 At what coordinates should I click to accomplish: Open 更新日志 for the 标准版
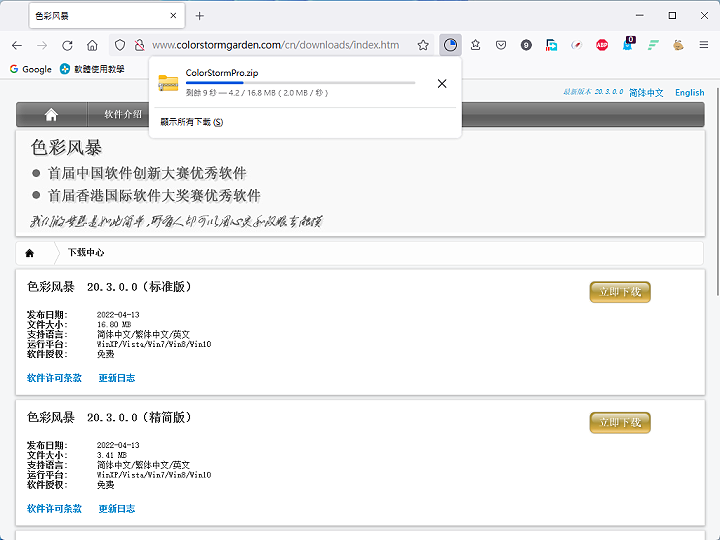coord(117,378)
